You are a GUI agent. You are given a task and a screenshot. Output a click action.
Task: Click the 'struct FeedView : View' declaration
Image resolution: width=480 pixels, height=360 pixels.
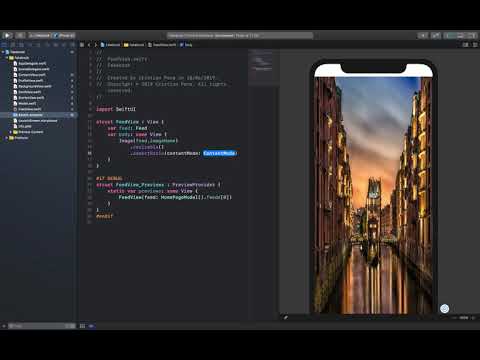click(130, 122)
